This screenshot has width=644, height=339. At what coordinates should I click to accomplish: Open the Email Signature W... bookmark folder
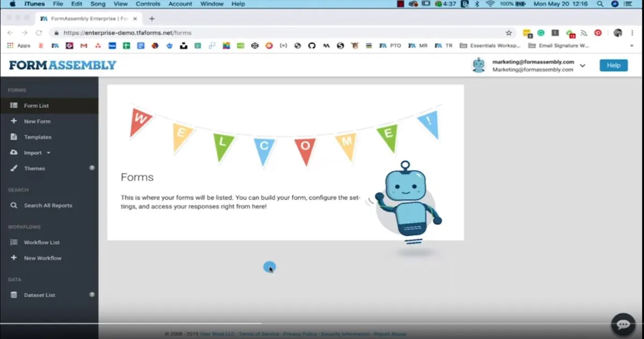558,46
